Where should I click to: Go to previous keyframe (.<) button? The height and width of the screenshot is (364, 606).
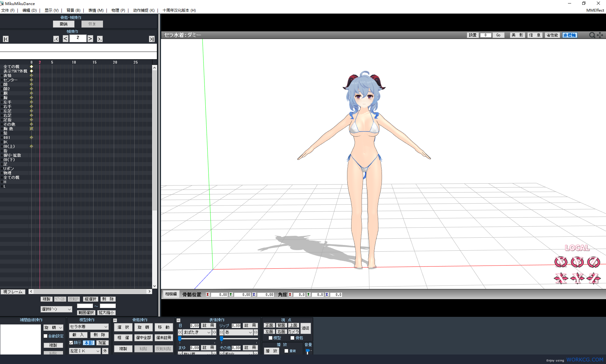point(56,39)
